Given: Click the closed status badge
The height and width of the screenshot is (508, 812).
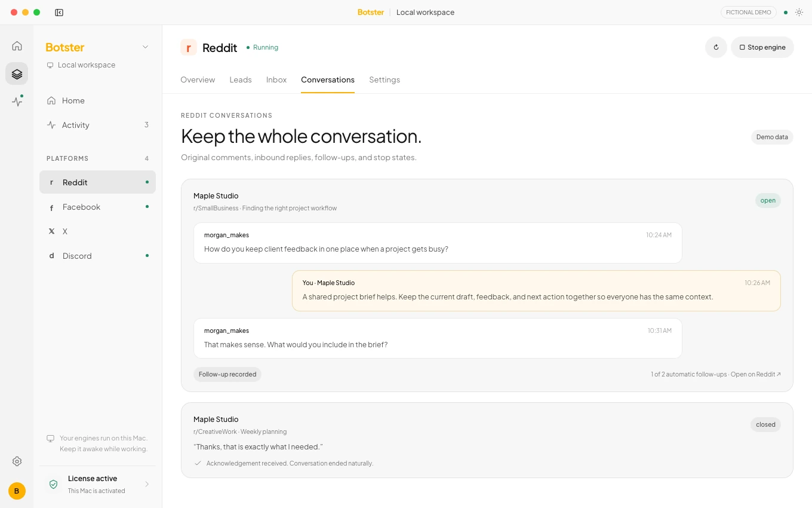Looking at the screenshot, I should 765,424.
